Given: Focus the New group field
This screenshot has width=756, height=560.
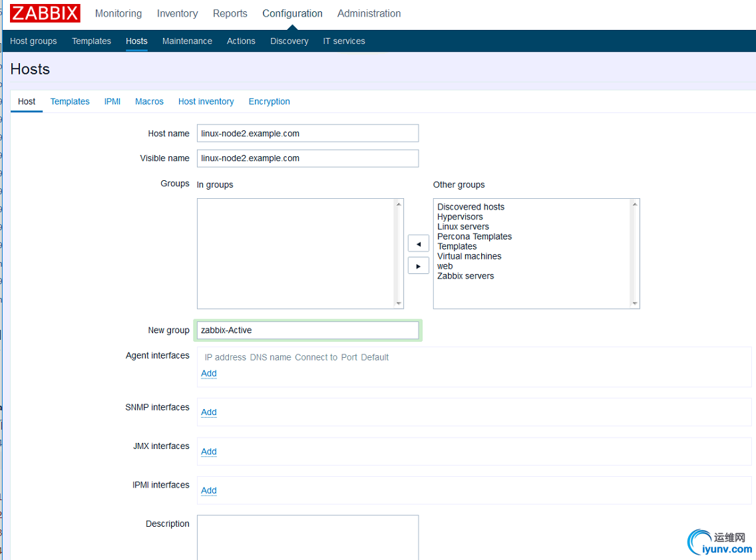Looking at the screenshot, I should tap(307, 330).
